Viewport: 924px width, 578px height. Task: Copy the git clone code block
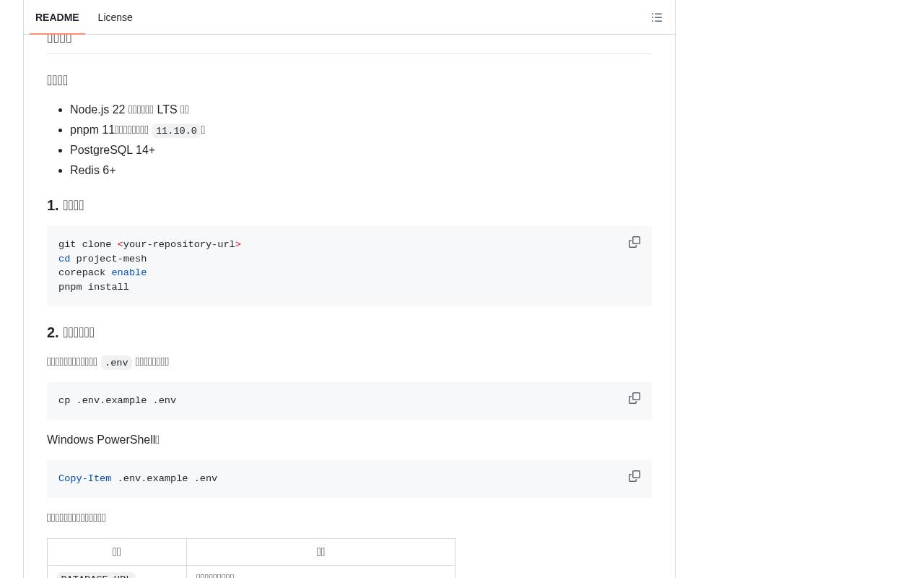635,242
